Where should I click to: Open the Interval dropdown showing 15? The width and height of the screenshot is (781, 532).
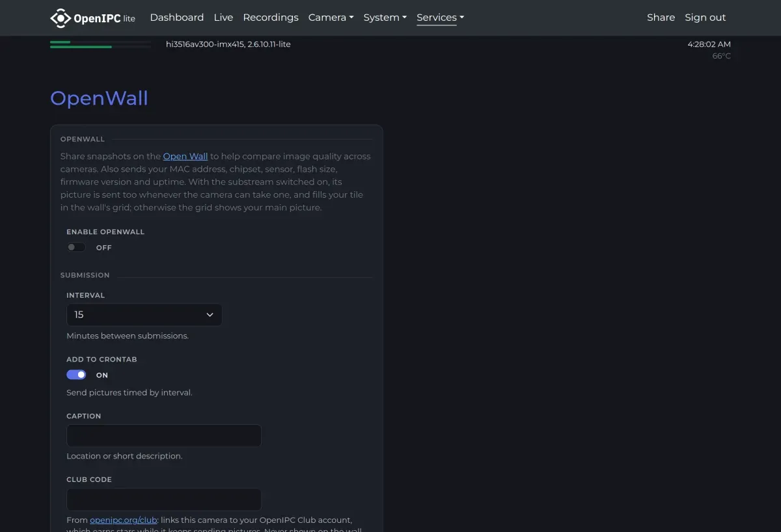144,315
